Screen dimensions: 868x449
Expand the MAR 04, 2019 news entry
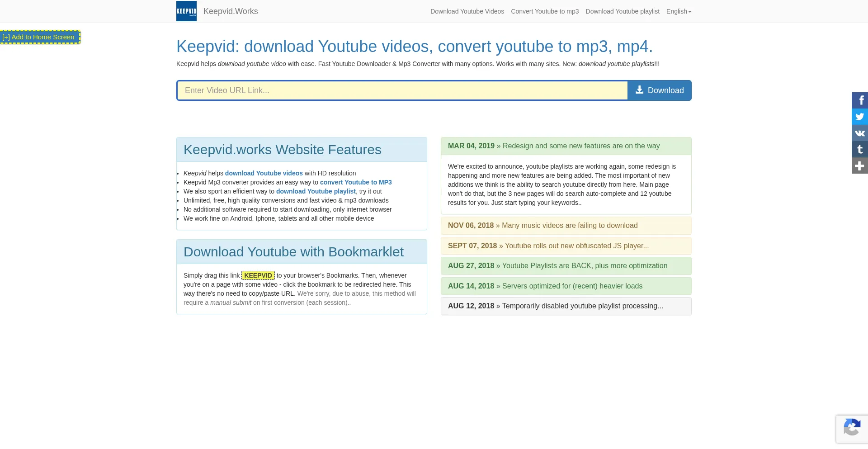(x=566, y=146)
